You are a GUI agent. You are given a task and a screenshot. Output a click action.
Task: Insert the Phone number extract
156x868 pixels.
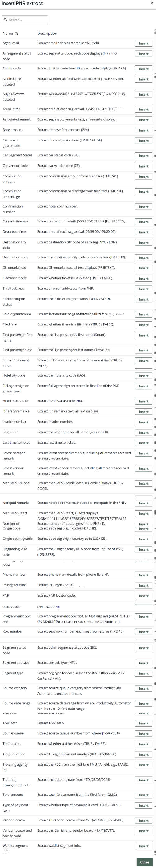[x=144, y=575]
